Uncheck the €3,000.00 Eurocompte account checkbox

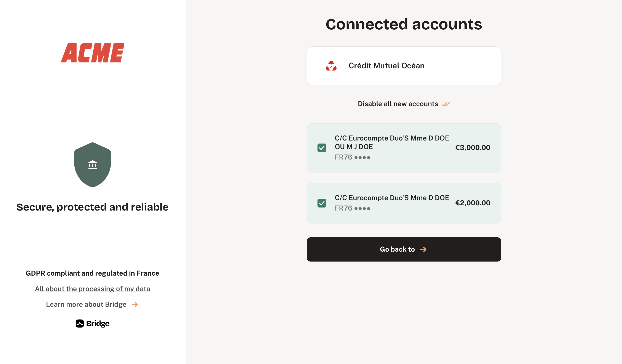pyautogui.click(x=322, y=148)
